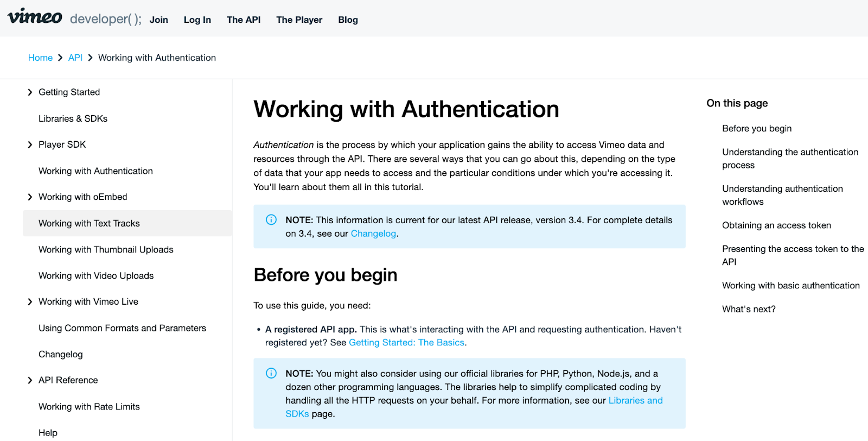Jump to Working with basic authentication
Screen dimensions: 868x441
790,286
